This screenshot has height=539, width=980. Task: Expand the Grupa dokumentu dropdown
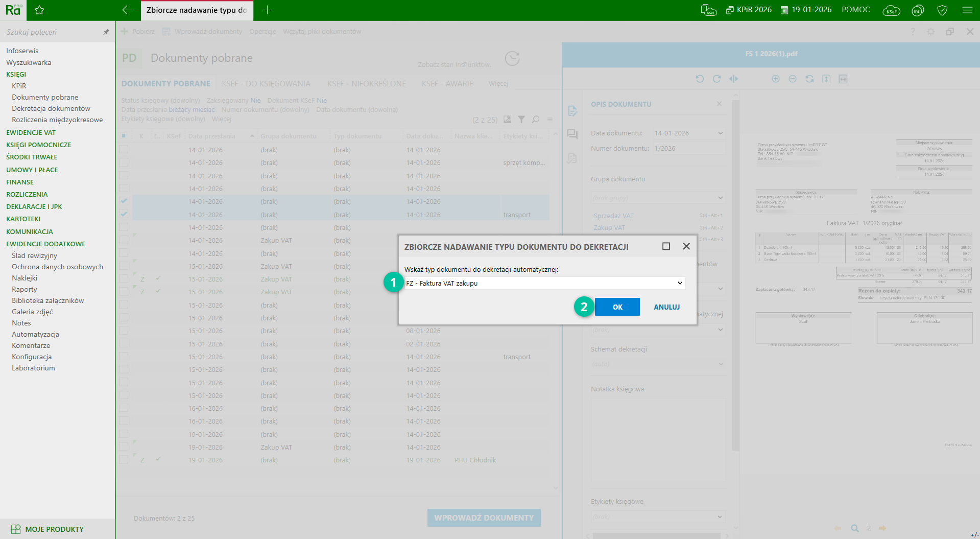coord(720,198)
